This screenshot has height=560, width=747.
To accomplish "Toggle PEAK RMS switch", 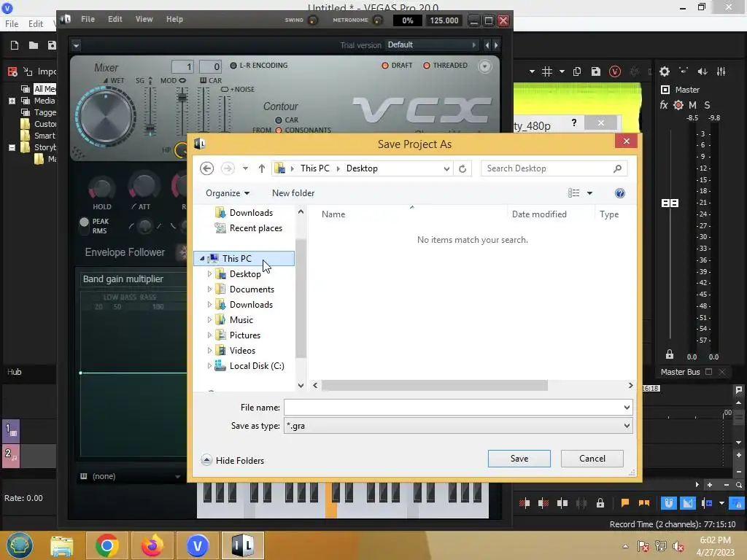I will (85, 226).
